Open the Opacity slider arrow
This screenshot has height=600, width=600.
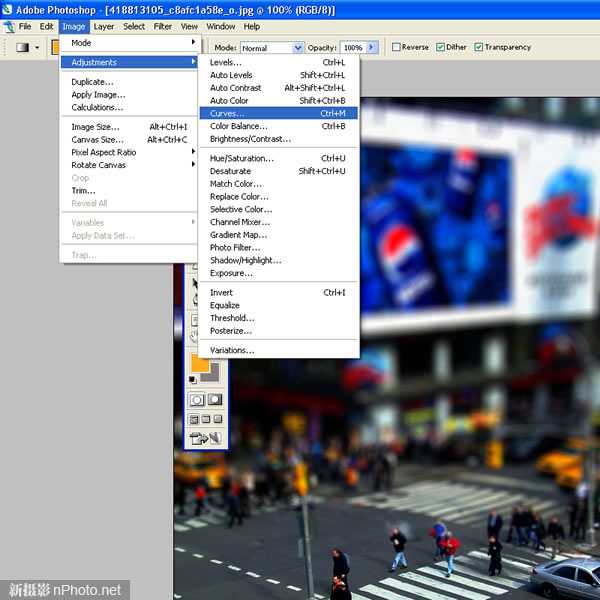tap(372, 47)
